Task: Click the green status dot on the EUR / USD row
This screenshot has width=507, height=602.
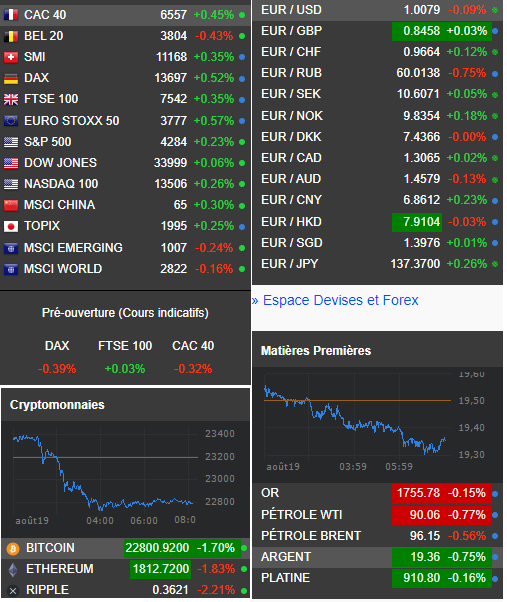Action: tap(495, 10)
